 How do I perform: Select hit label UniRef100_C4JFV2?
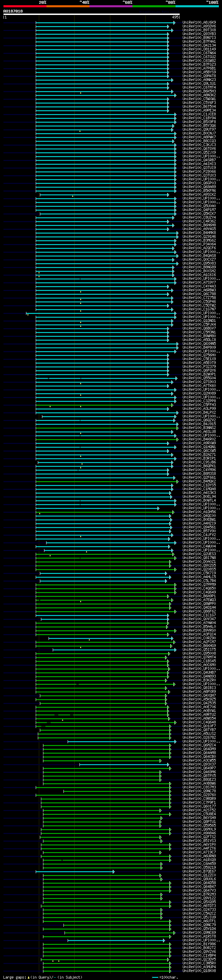pos(199,535)
